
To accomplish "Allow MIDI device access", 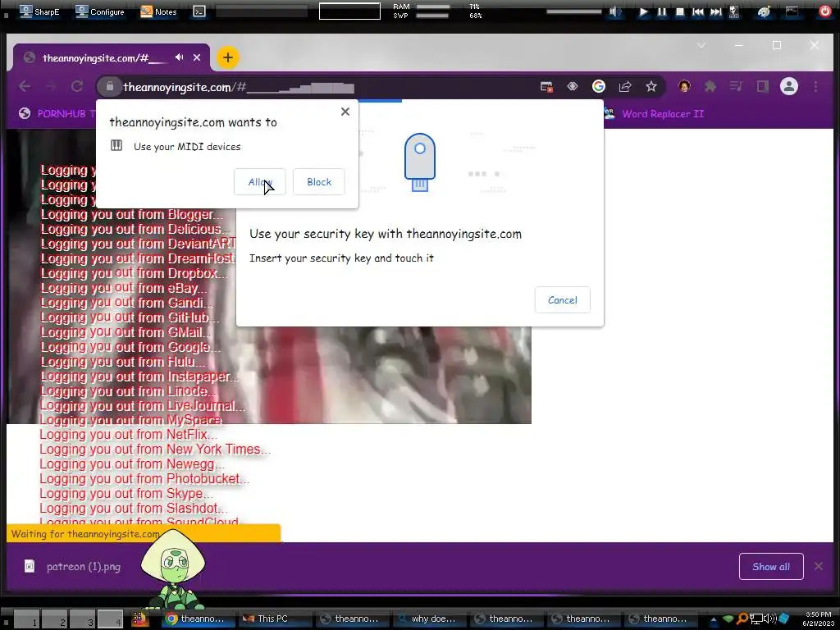I will pos(260,182).
